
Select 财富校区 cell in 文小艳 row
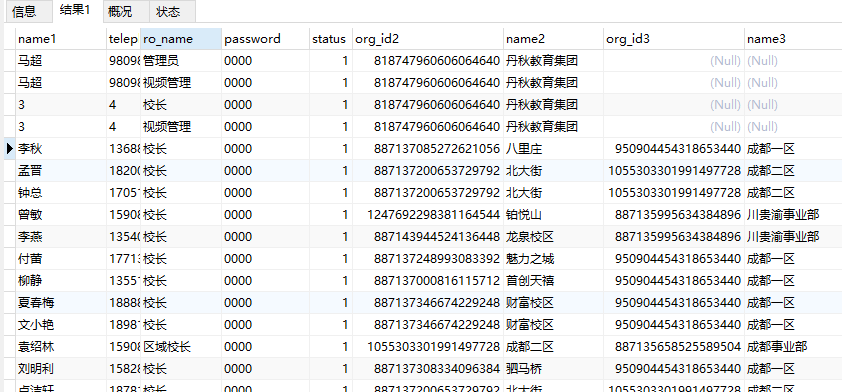click(x=554, y=325)
